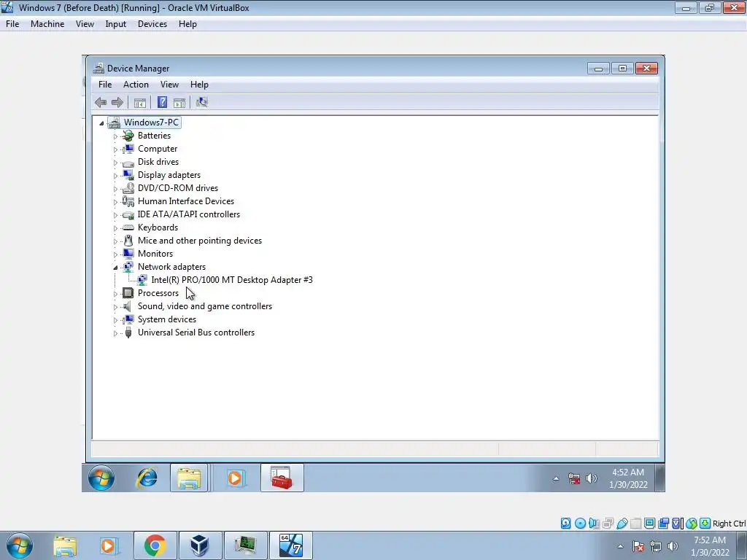Toggle Show/Hide Action Pane toolbar icon

click(179, 102)
